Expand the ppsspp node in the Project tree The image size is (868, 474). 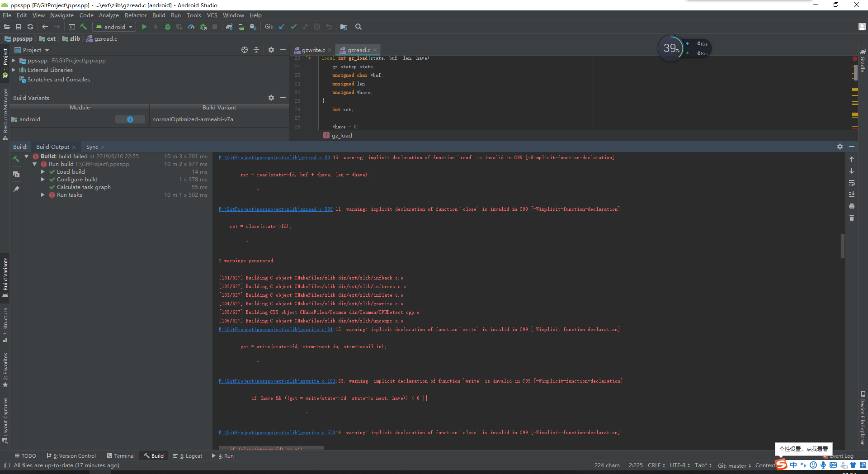tap(13, 60)
